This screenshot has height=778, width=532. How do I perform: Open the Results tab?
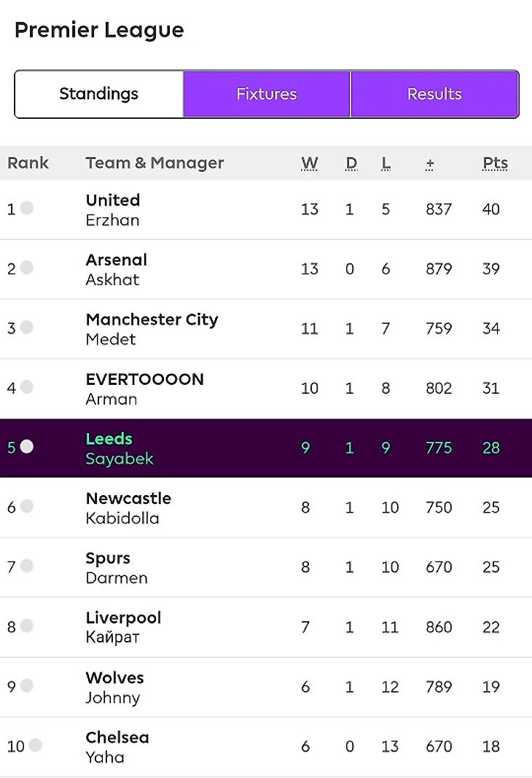click(434, 94)
